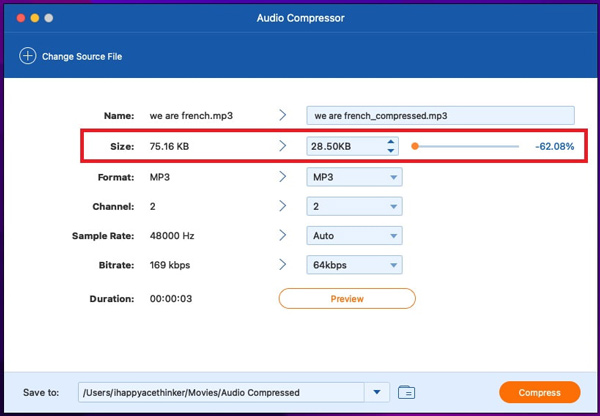Click the Save to path field
Viewport: 600px width, 416px height.
221,392
